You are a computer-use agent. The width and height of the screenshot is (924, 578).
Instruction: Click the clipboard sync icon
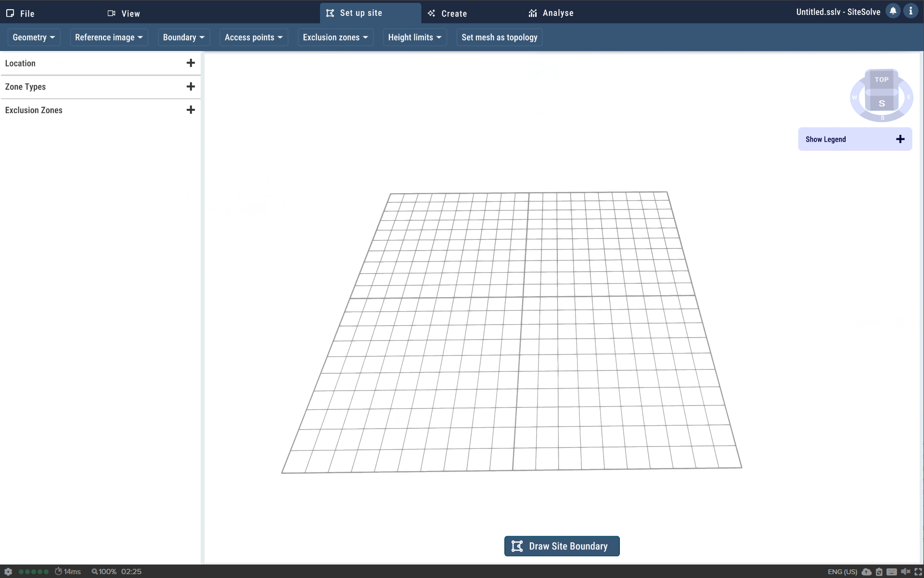coord(879,572)
